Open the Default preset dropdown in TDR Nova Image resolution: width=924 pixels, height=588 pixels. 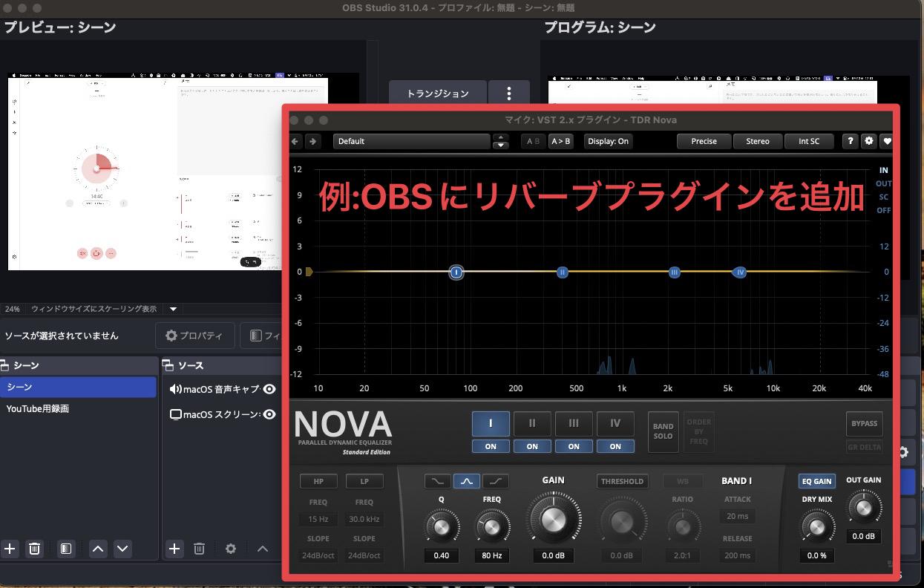(411, 141)
